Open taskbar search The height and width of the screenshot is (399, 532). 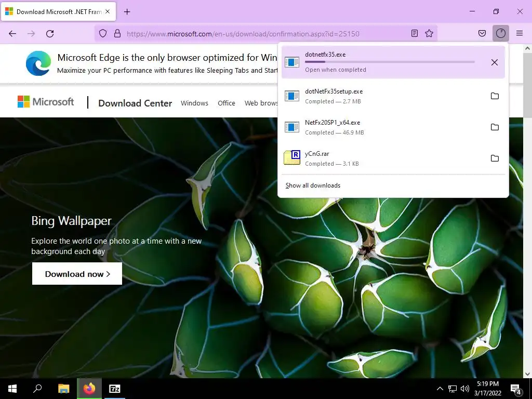click(x=37, y=389)
